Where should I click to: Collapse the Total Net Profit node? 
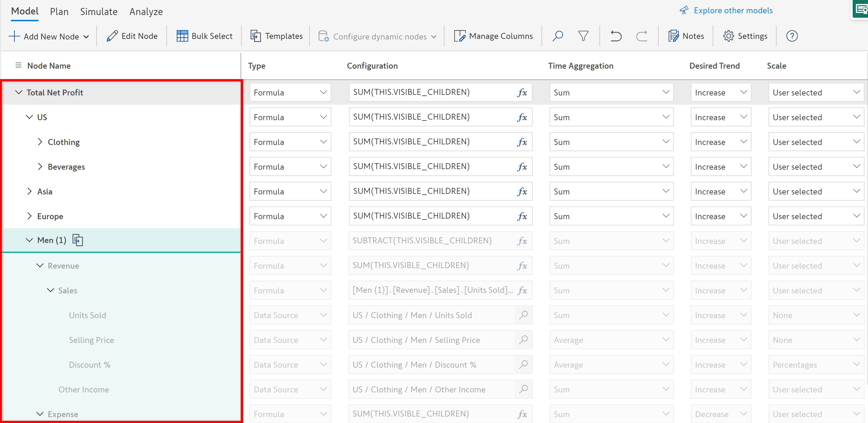(19, 92)
